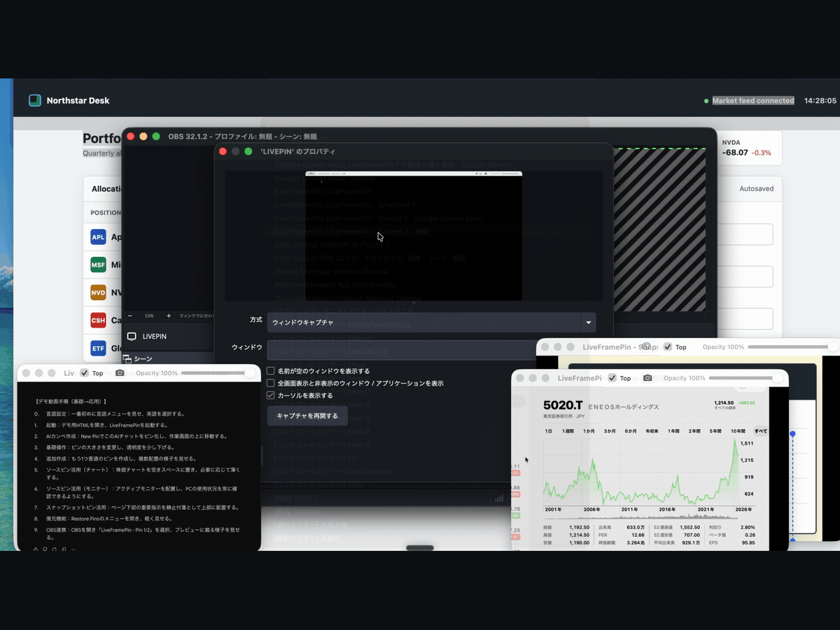Click the 【デモ動画手順（基礎→応用）】 heading
Screen dimensions: 840x630
tap(71, 402)
